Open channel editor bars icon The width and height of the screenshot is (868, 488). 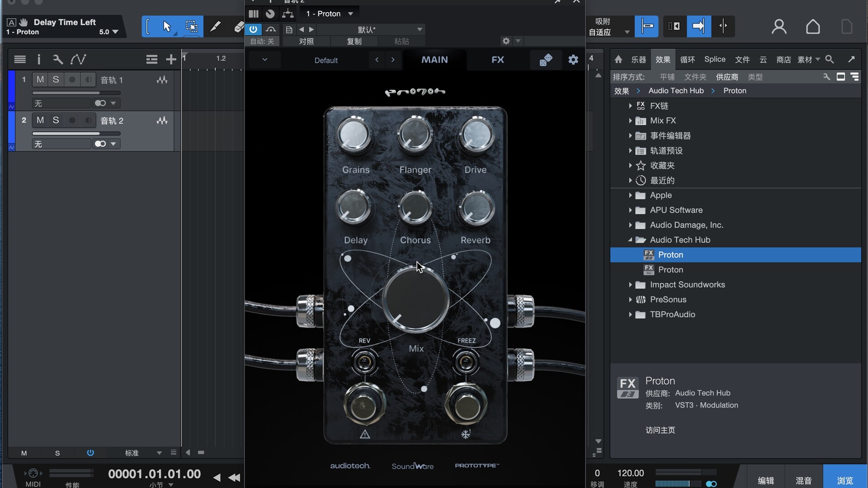(254, 14)
